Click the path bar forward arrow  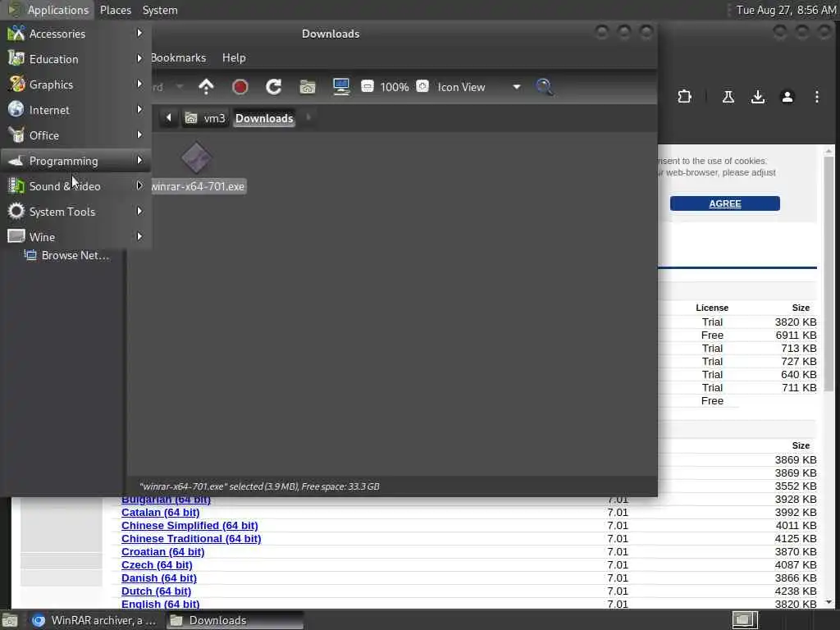coord(308,117)
